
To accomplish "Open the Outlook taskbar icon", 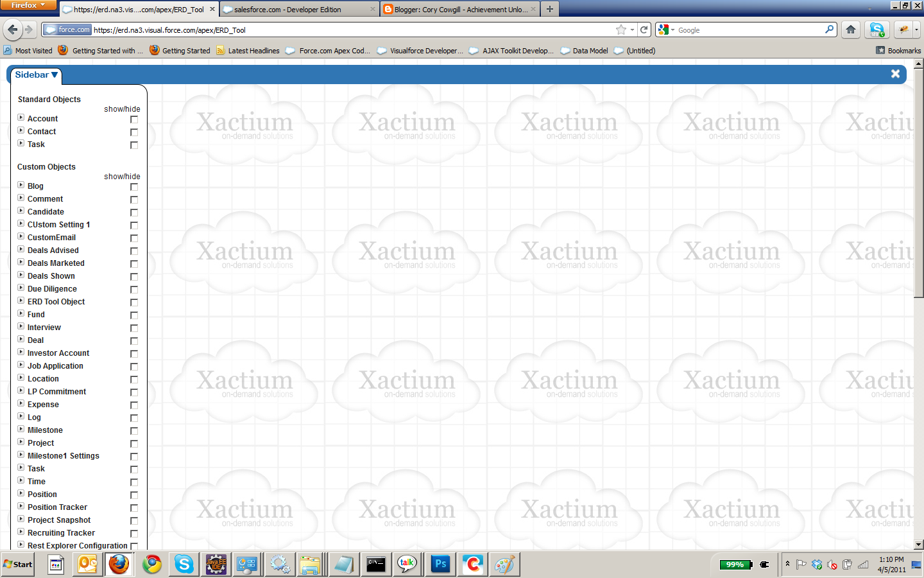I will [88, 565].
